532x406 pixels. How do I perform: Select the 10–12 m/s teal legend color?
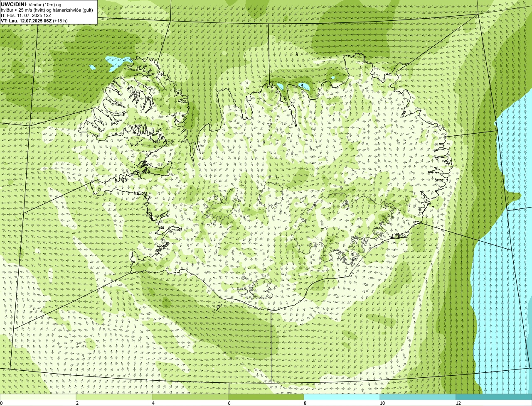point(418,397)
